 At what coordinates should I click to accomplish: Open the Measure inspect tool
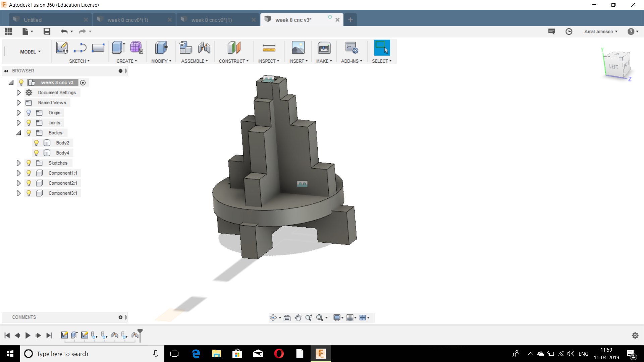pos(269,48)
